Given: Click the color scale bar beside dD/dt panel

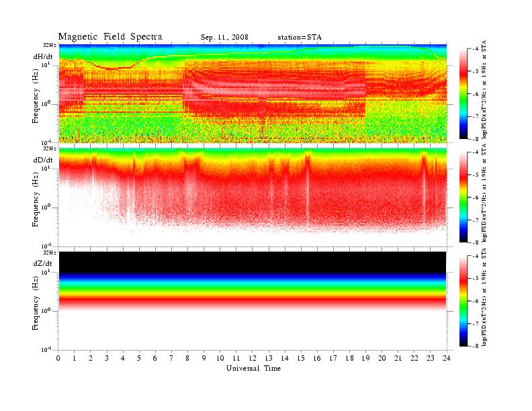Looking at the screenshot, I should pos(463,197).
